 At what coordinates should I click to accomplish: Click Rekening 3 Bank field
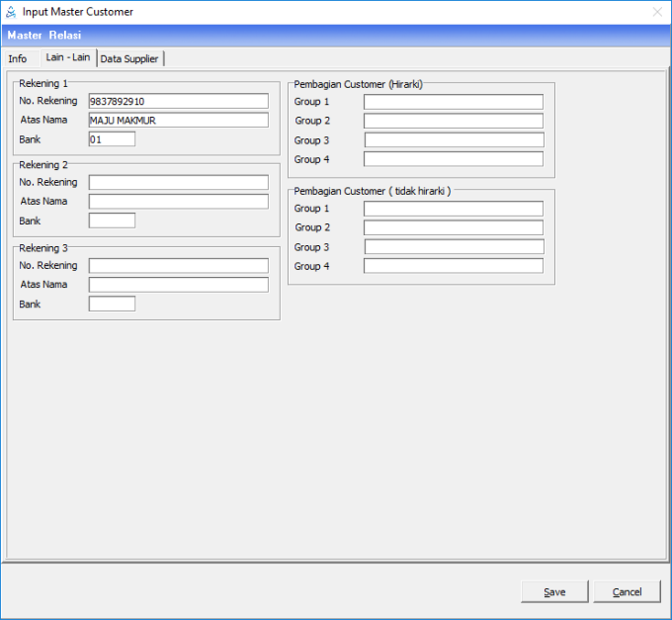point(112,305)
